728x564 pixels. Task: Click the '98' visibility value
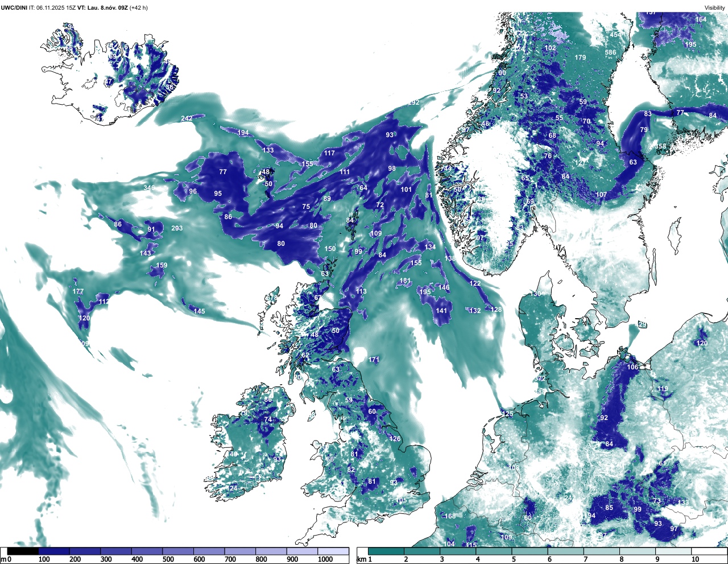click(392, 168)
